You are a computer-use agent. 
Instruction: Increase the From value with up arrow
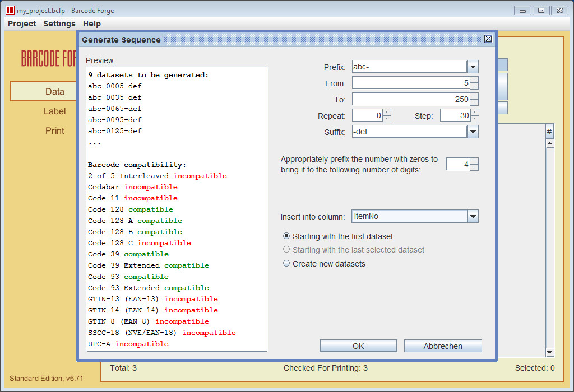point(474,80)
